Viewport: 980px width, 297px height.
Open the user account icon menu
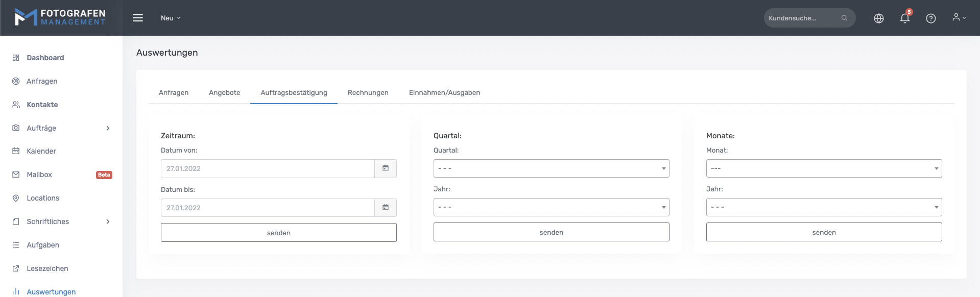click(959, 18)
